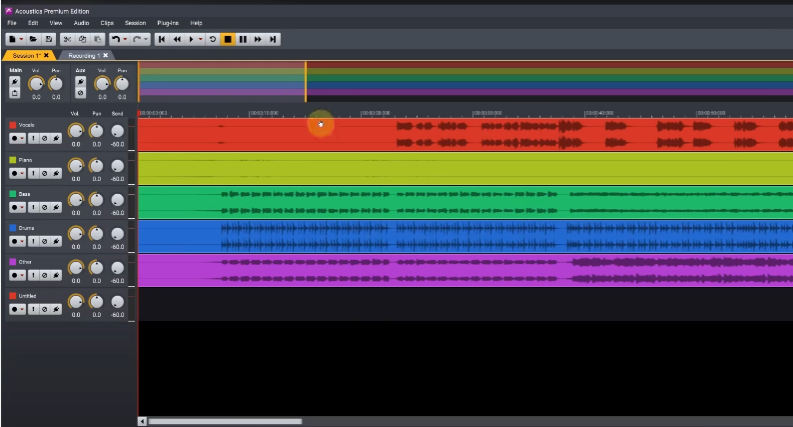Open Main bus plug-in chain icon
This screenshot has height=427, width=793.
(x=15, y=81)
